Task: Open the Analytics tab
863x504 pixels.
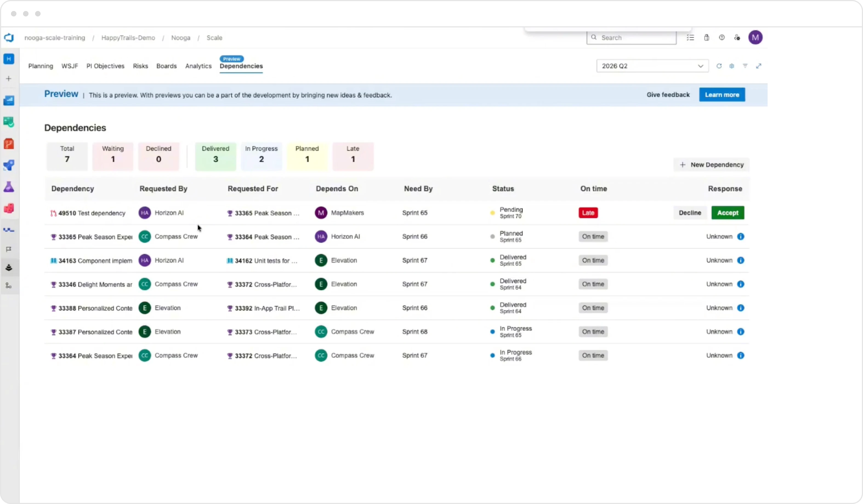Action: coord(198,66)
